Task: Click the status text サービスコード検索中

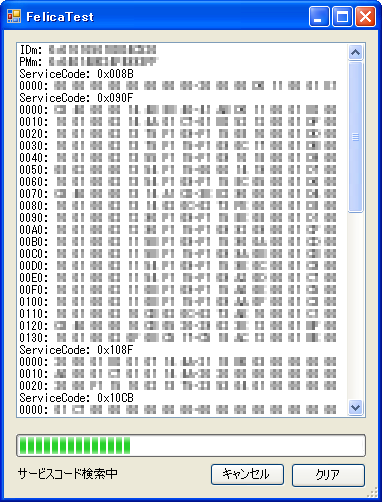Action: click(68, 473)
